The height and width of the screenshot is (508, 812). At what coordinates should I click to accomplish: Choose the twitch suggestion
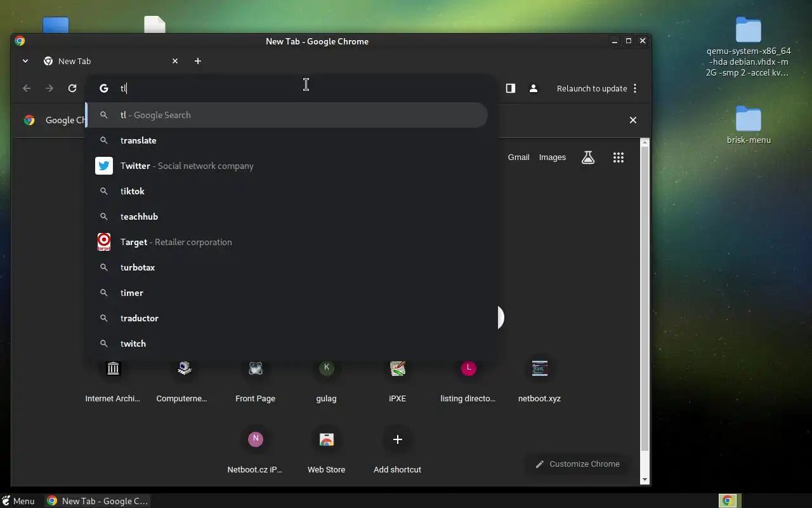(x=287, y=344)
